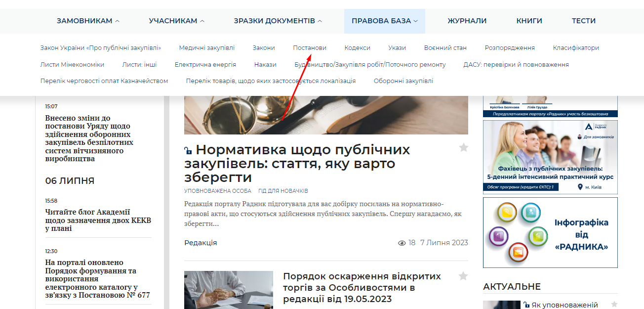Screen dimensions: 644x309
Task: Click the Уповноважена особа tag
Action: pyautogui.click(x=217, y=191)
